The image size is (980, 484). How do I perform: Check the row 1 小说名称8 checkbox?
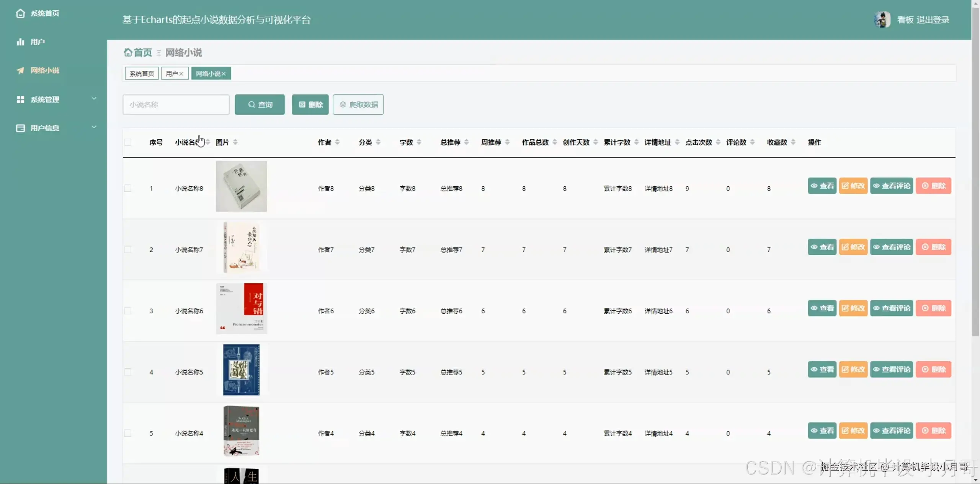(x=128, y=188)
